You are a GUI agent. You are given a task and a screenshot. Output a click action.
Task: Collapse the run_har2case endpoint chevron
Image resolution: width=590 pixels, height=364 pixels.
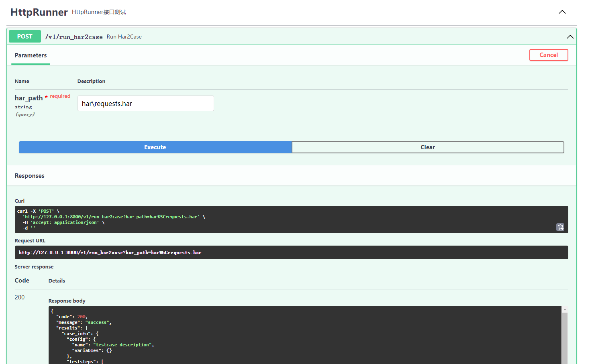(570, 37)
